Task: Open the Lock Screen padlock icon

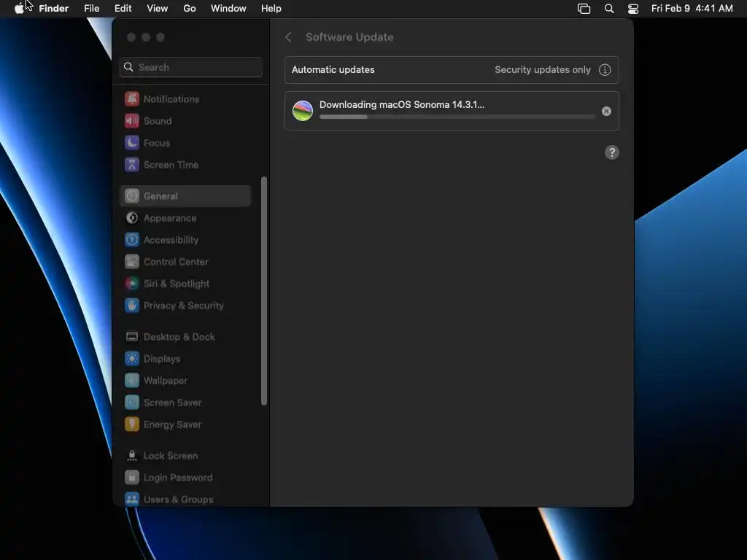Action: tap(132, 456)
